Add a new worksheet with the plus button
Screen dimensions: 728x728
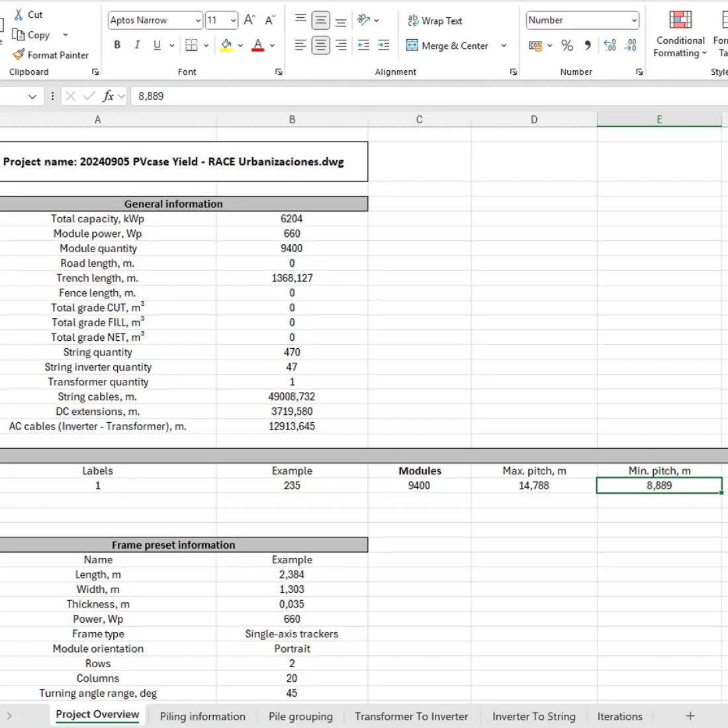[x=690, y=716]
